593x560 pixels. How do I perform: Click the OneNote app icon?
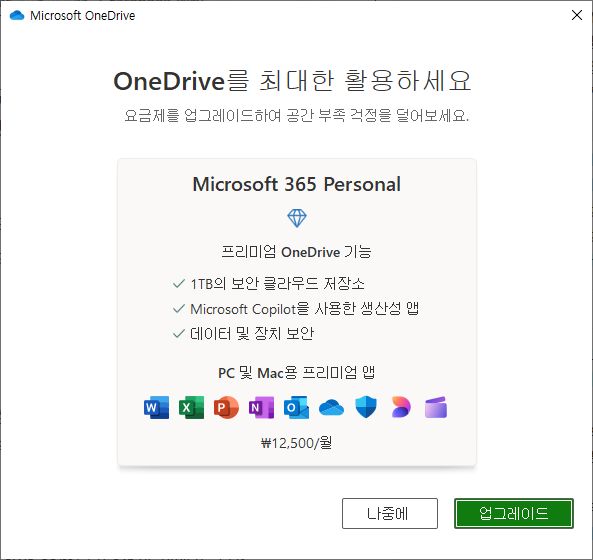pos(261,408)
